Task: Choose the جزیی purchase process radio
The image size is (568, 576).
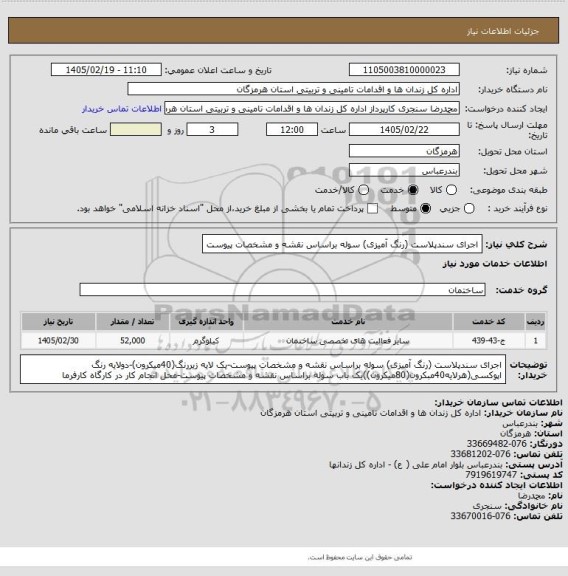Action: click(x=469, y=209)
